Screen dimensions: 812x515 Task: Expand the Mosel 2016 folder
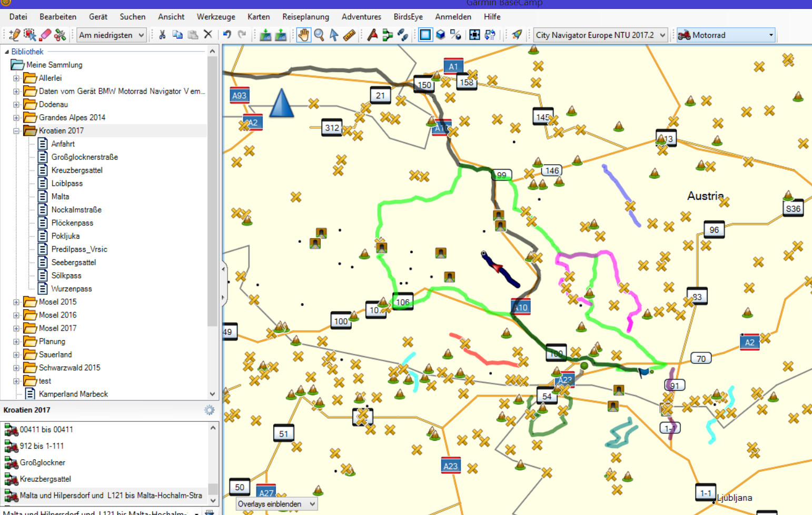(x=16, y=315)
